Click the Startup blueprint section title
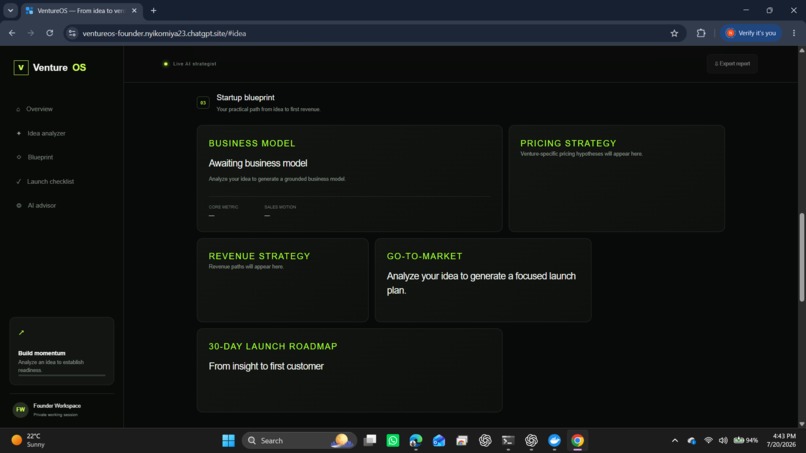The width and height of the screenshot is (806, 453). [x=245, y=97]
